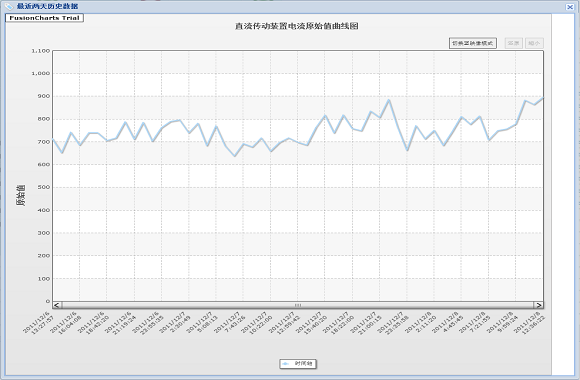This screenshot has height=380, width=580.
Task: Toggle the legend series at chart bottom
Action: click(298, 364)
